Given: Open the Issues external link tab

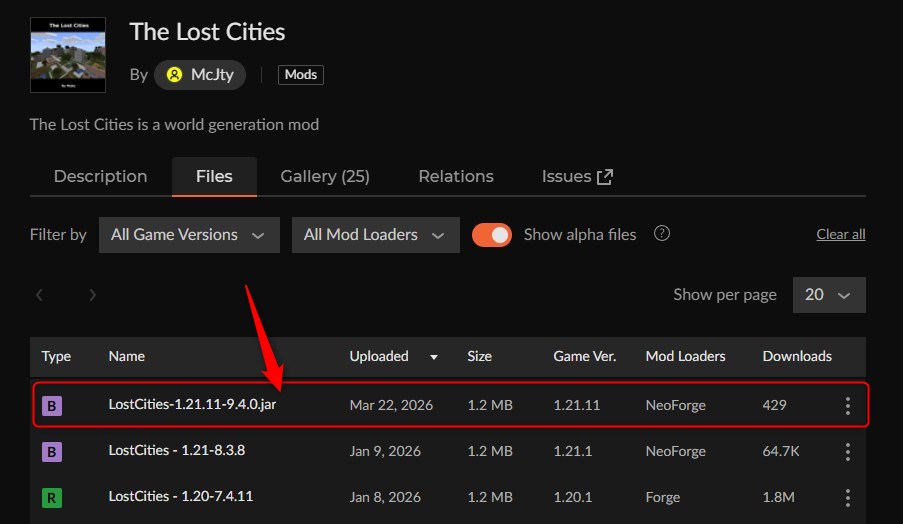Looking at the screenshot, I should [577, 176].
